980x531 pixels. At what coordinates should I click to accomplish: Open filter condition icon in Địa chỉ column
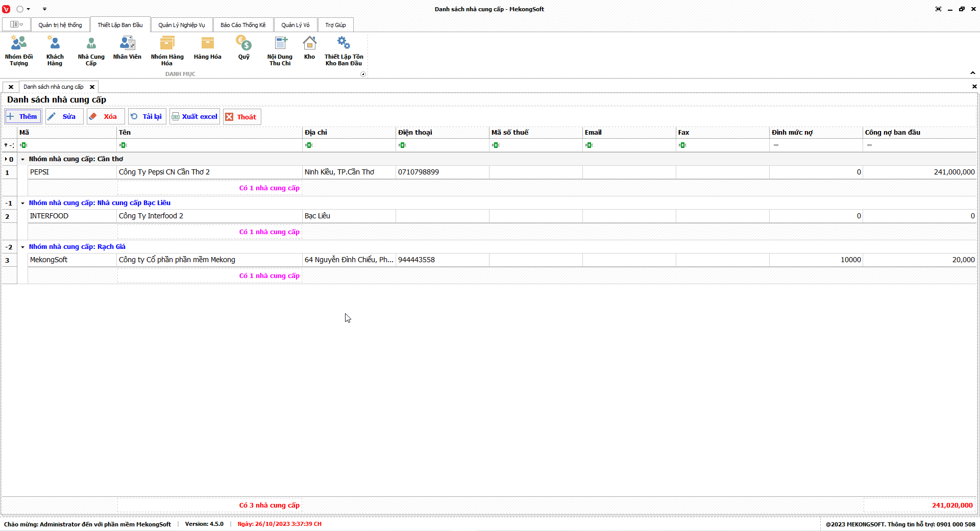309,145
